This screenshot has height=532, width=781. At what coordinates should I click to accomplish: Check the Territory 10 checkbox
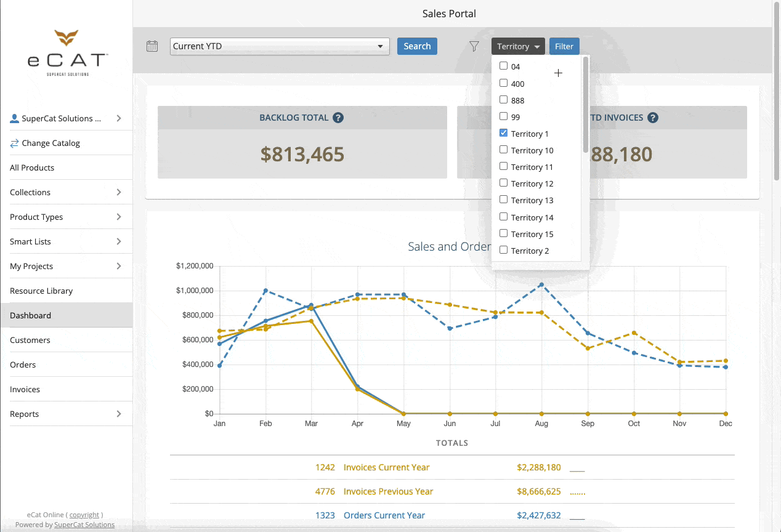(x=503, y=150)
